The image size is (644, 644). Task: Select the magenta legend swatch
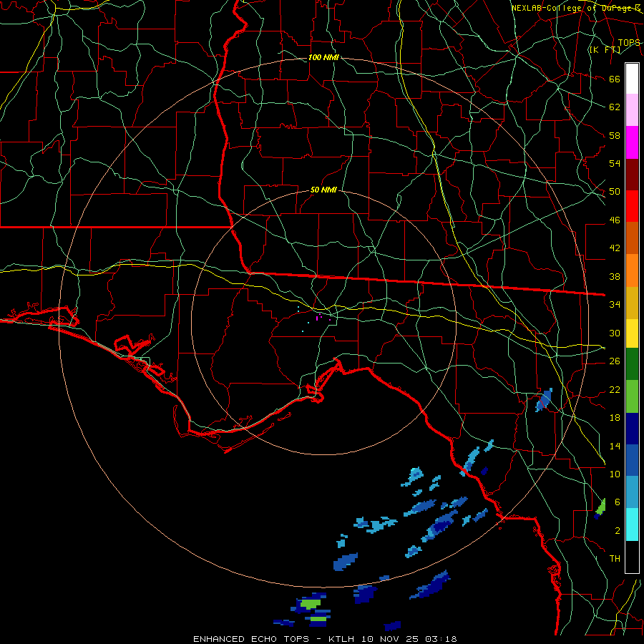coord(632,142)
